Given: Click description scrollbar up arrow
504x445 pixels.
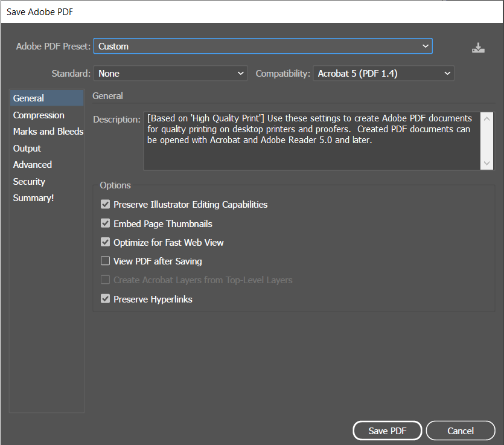Looking at the screenshot, I should click(x=486, y=118).
